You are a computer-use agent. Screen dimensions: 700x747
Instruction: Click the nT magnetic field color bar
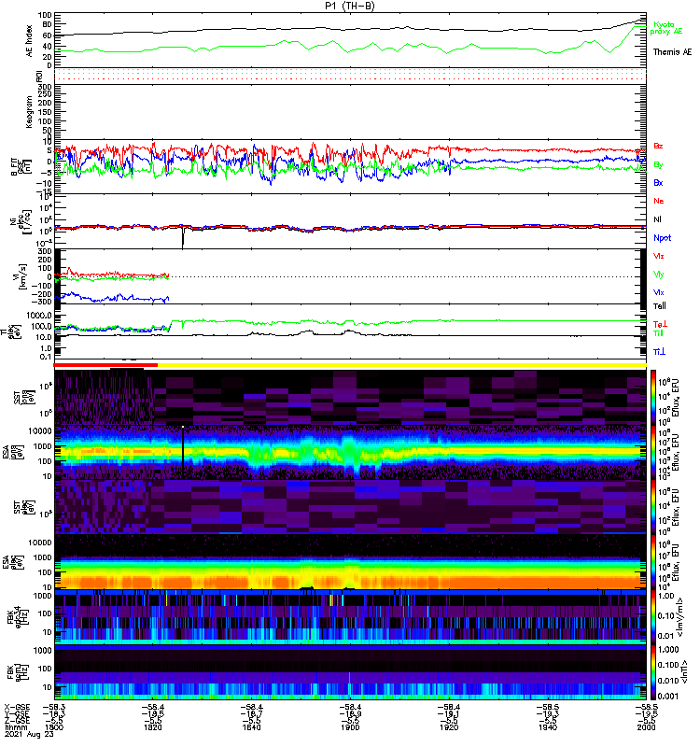coord(653,672)
